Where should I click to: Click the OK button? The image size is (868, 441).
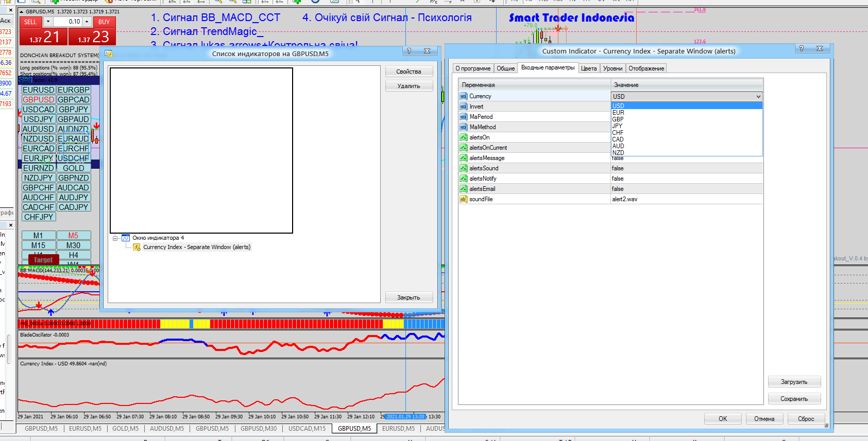pyautogui.click(x=723, y=419)
